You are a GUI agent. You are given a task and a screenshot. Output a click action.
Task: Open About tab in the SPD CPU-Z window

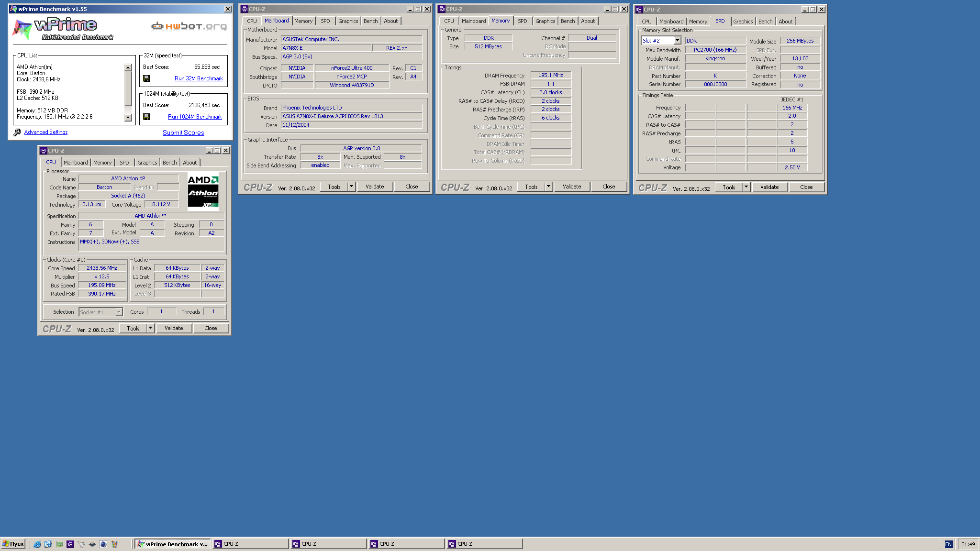pos(785,22)
